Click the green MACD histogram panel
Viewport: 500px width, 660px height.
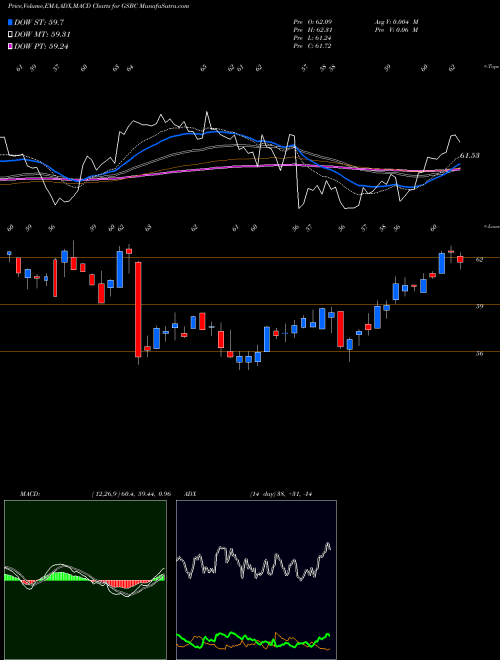pos(85,580)
